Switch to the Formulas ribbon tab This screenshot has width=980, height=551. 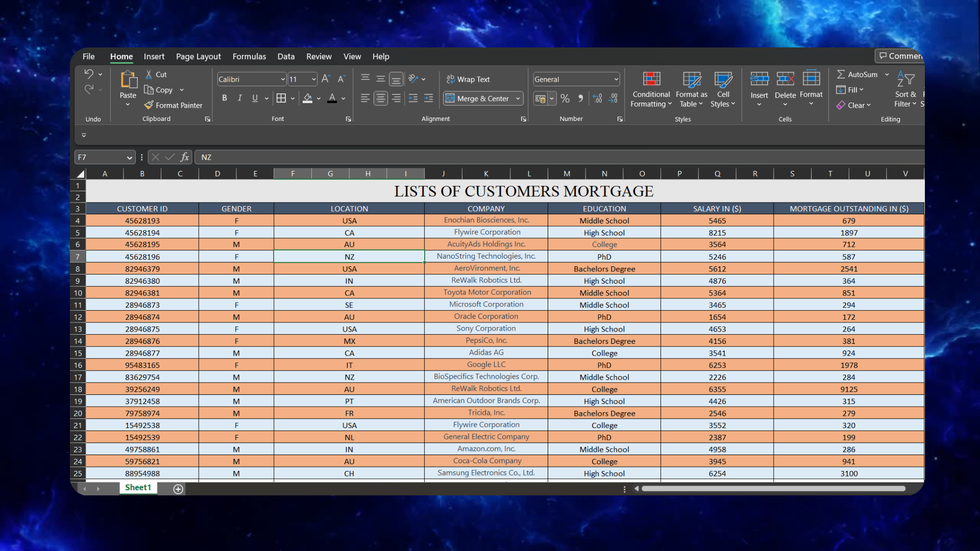coord(249,57)
